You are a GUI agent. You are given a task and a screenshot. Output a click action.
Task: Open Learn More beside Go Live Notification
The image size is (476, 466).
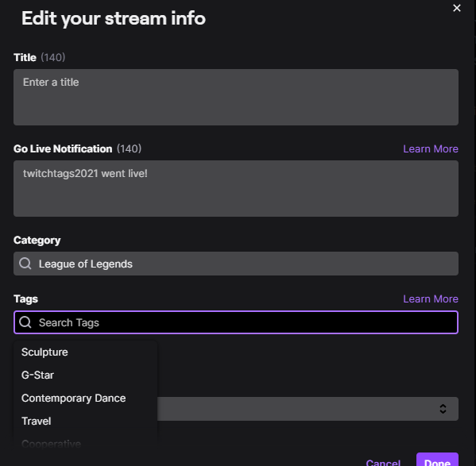click(431, 149)
